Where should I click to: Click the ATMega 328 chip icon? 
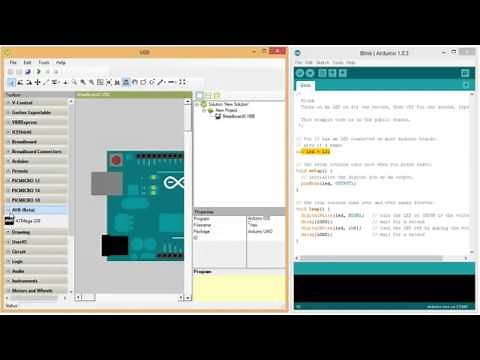(9, 220)
